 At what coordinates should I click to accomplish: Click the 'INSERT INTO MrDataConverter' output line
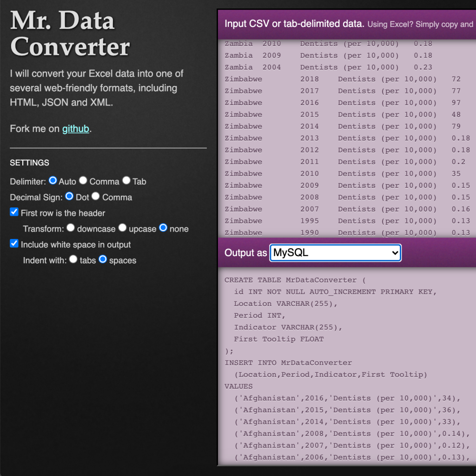pyautogui.click(x=288, y=363)
